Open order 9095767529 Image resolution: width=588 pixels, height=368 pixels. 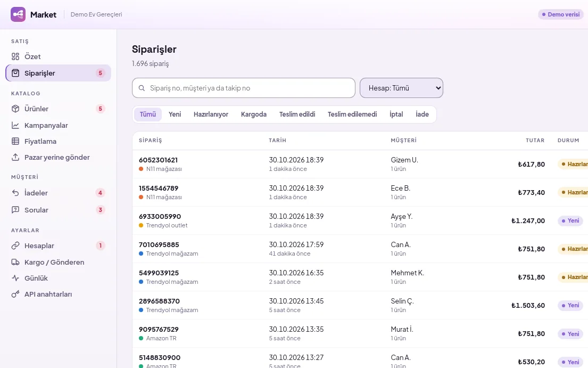159,329
